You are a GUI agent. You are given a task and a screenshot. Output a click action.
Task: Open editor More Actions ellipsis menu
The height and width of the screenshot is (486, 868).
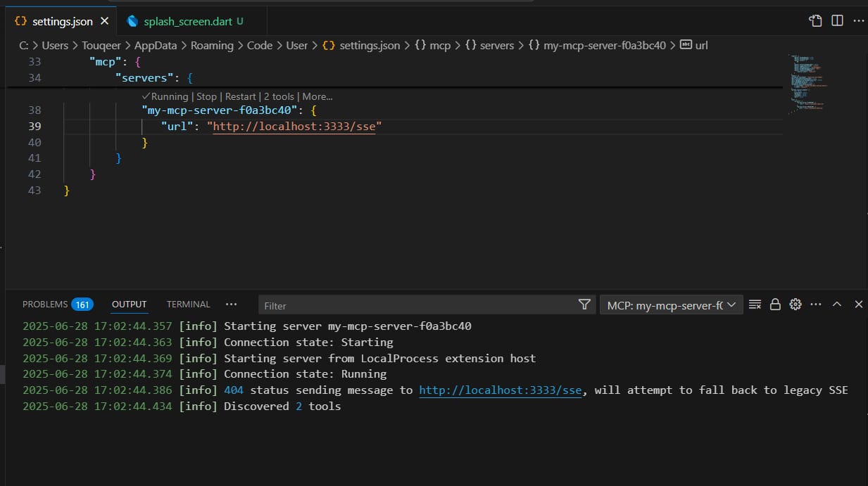point(858,21)
